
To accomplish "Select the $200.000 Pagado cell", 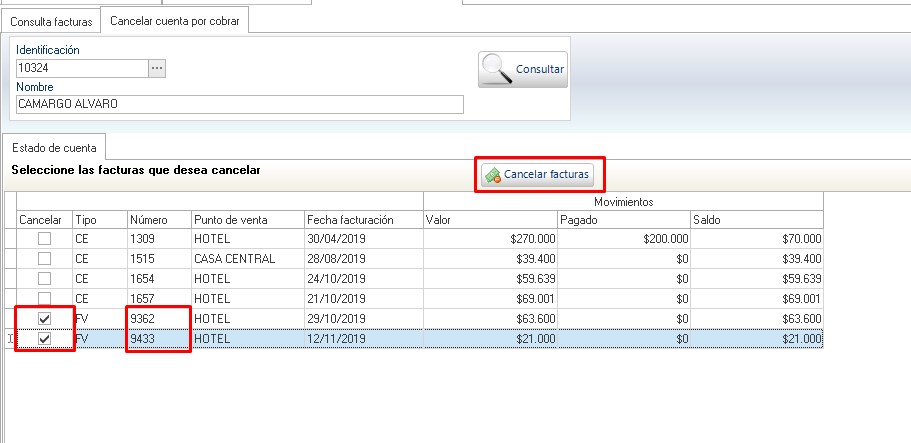I will (x=622, y=239).
